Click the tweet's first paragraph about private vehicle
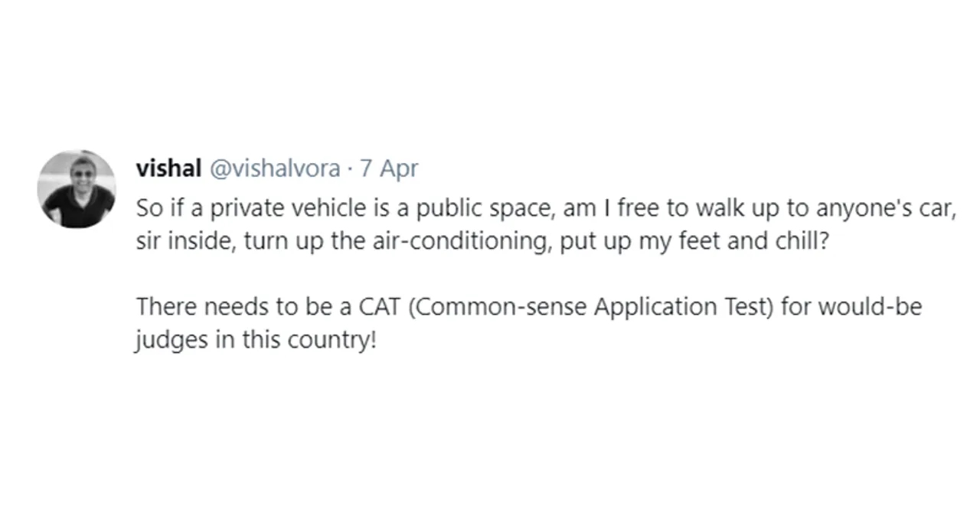The width and height of the screenshot is (980, 512). 547,226
